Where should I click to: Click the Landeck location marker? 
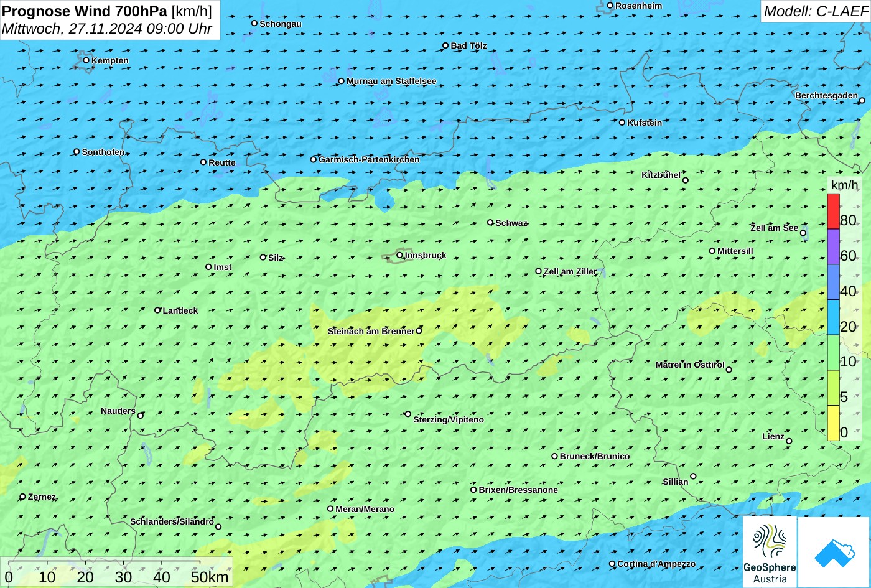[x=157, y=310]
